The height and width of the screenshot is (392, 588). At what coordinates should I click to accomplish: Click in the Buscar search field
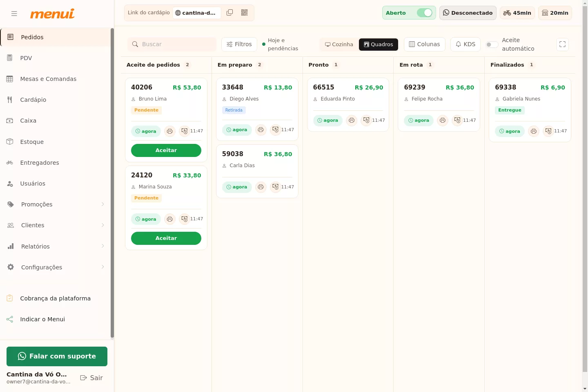point(172,44)
